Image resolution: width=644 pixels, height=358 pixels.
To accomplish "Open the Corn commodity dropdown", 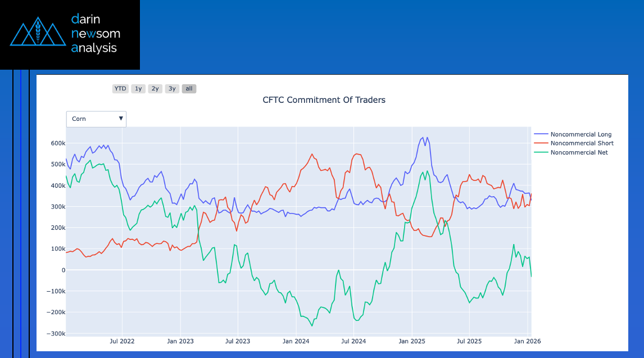I will tap(96, 119).
